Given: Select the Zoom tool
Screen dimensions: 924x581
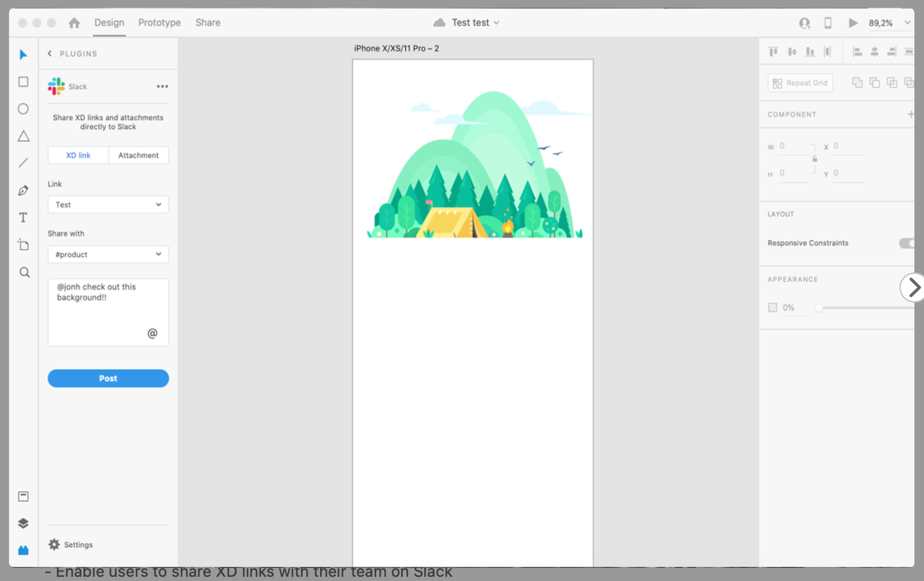Looking at the screenshot, I should (x=23, y=272).
